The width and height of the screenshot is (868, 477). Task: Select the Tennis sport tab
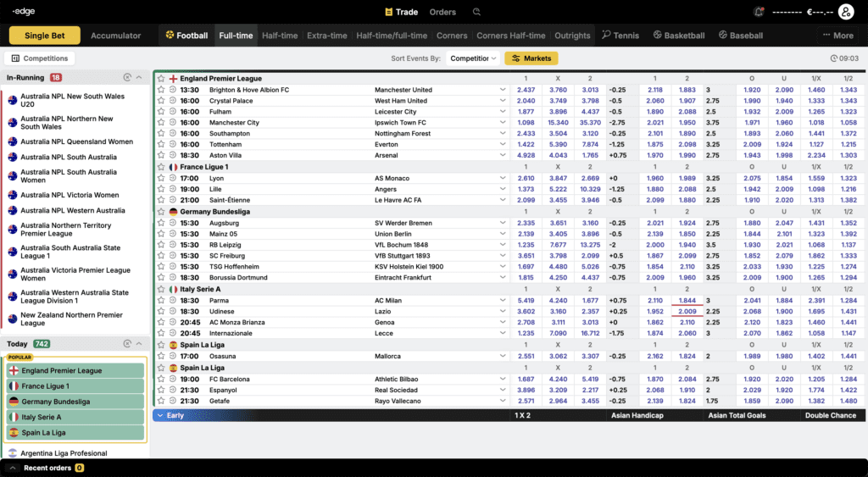pos(620,36)
